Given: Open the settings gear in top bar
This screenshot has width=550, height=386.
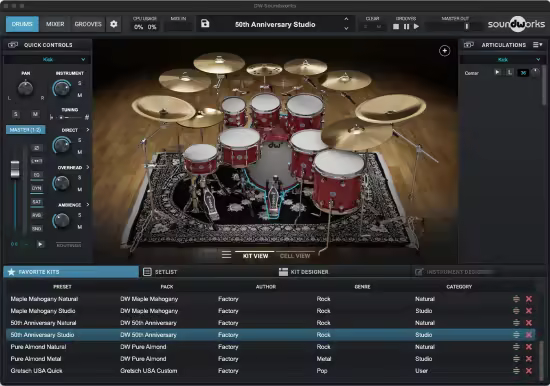Looking at the screenshot, I should tap(114, 24).
